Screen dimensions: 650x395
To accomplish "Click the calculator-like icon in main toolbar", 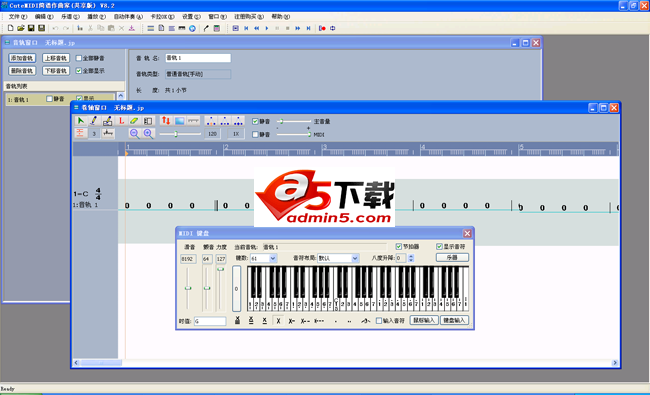I will click(x=217, y=28).
